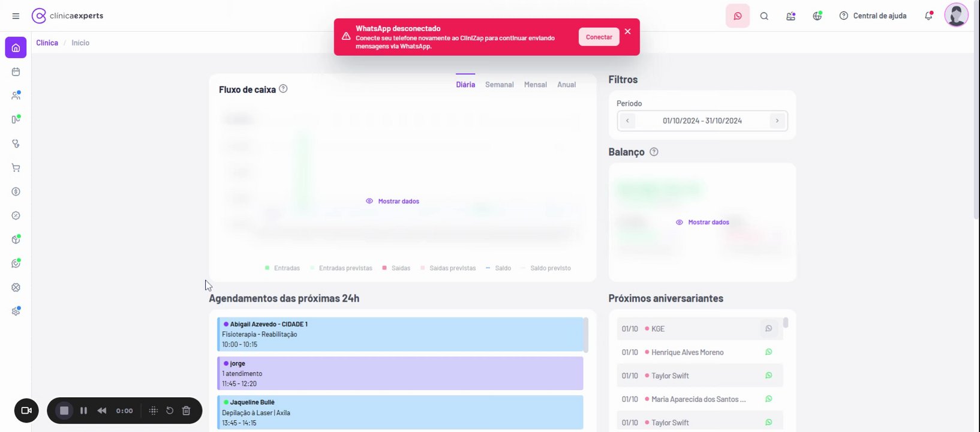Switch cash flow to the Anual tab

(567, 85)
